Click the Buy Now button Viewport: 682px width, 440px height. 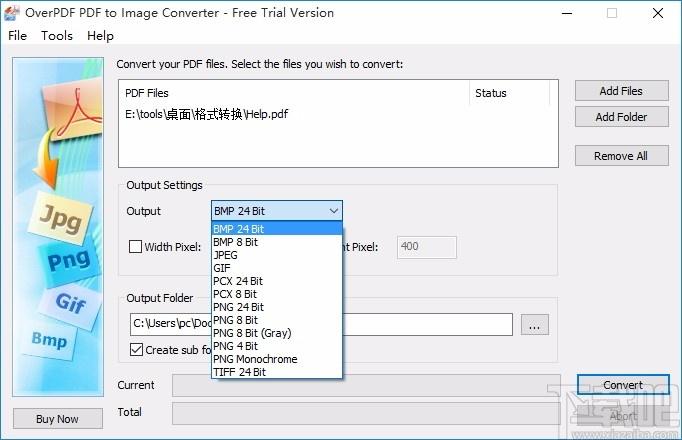tap(58, 419)
